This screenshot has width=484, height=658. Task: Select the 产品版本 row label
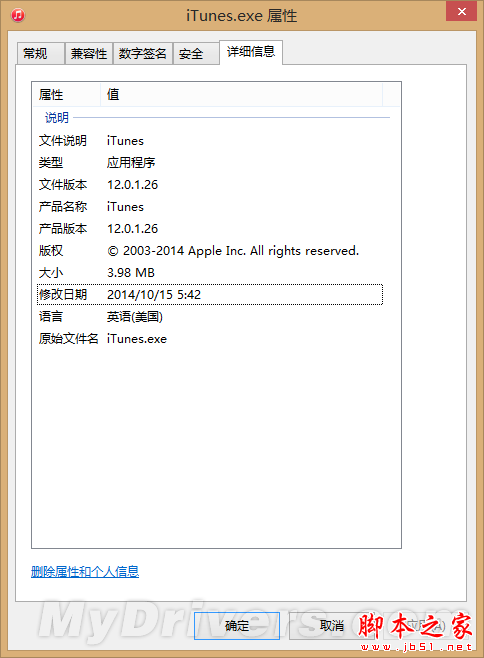point(63,229)
